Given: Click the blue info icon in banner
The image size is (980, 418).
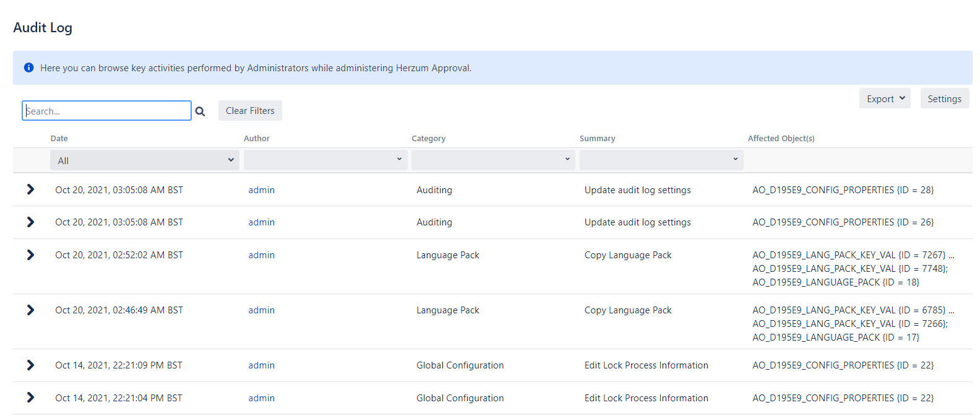Looking at the screenshot, I should click(28, 67).
